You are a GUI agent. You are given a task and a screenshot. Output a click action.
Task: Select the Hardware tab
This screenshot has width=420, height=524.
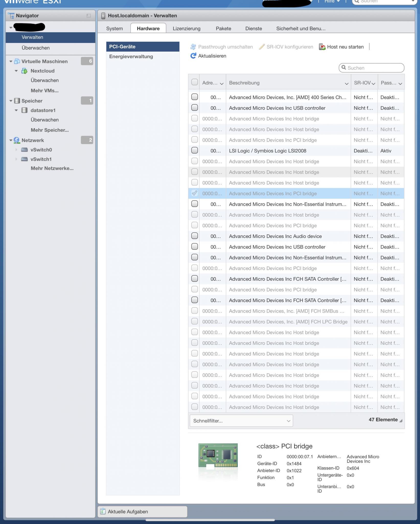tap(148, 28)
